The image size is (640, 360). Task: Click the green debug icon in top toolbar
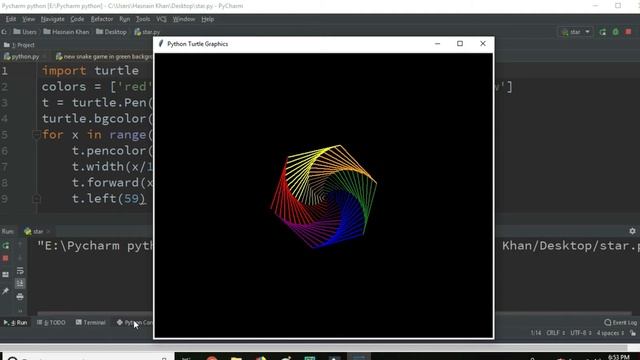coord(616,32)
